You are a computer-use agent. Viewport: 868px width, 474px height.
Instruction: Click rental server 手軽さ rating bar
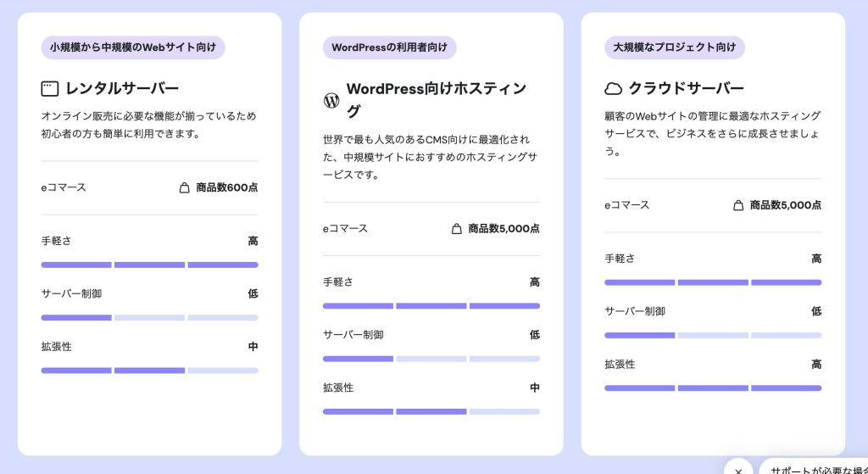149,265
